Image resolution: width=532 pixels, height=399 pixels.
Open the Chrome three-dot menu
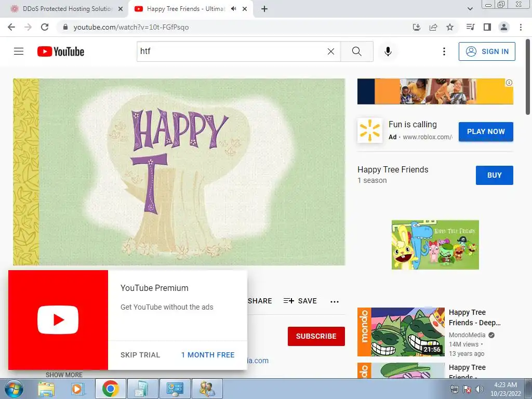pyautogui.click(x=521, y=27)
